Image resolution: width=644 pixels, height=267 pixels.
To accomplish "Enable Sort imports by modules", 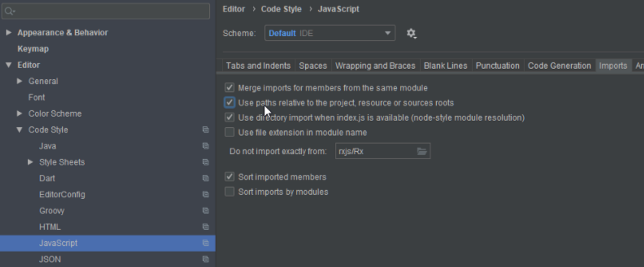I will pyautogui.click(x=230, y=192).
